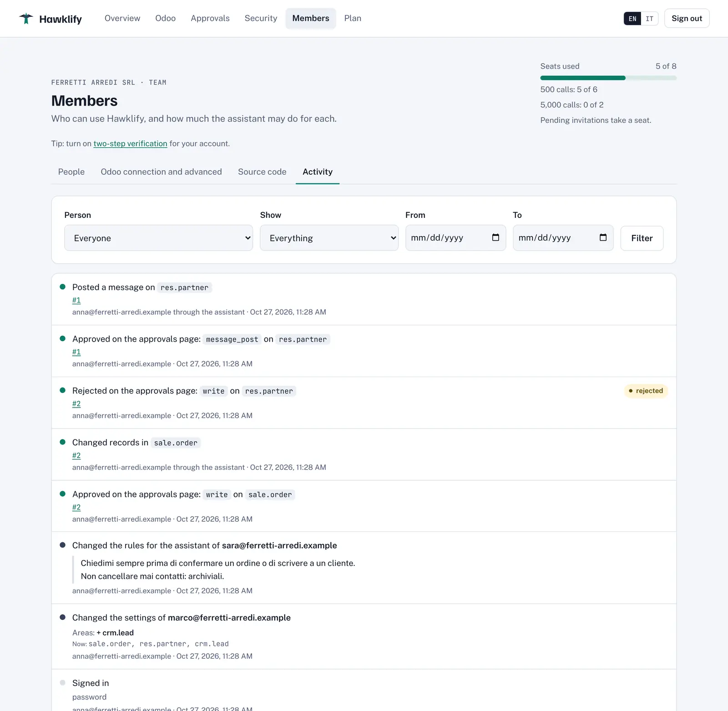728x711 pixels.
Task: Switch language to EN
Action: coord(632,19)
